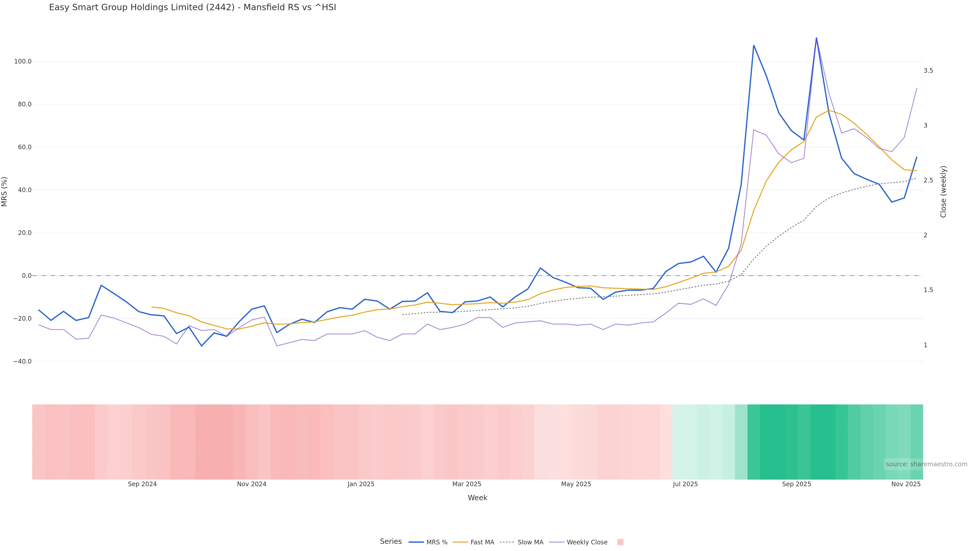980x551 pixels.
Task: Click the Sep 2025 x-axis label
Action: point(796,484)
